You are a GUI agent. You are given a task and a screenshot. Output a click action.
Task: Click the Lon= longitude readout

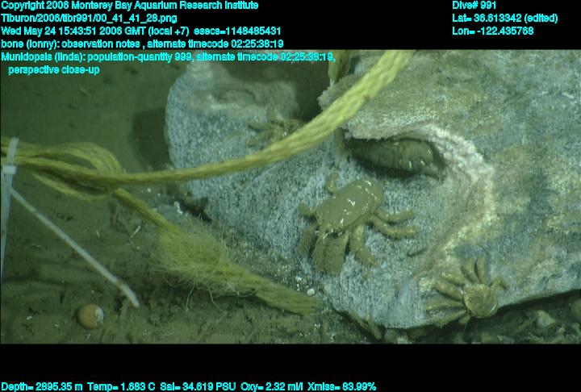493,31
